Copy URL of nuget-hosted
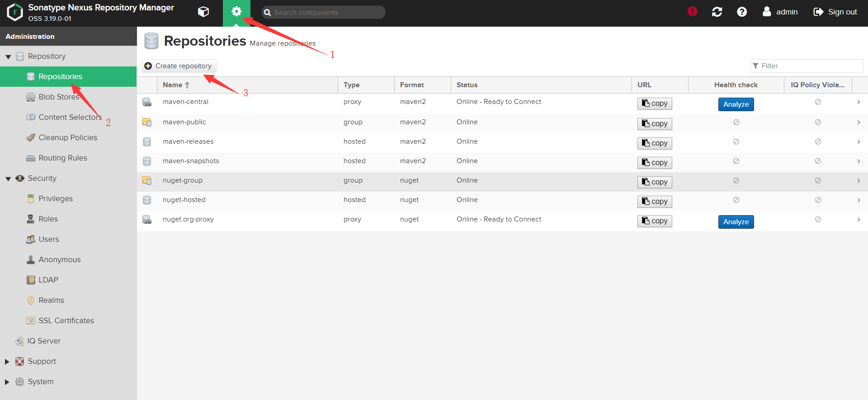 [655, 202]
